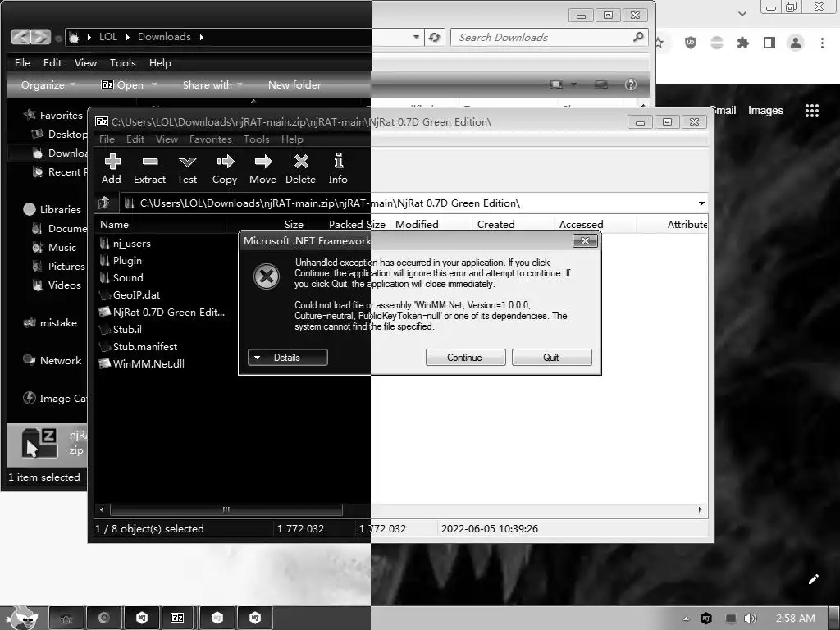Image resolution: width=840 pixels, height=630 pixels.
Task: Expand the Details section of error dialog
Action: [x=288, y=358]
